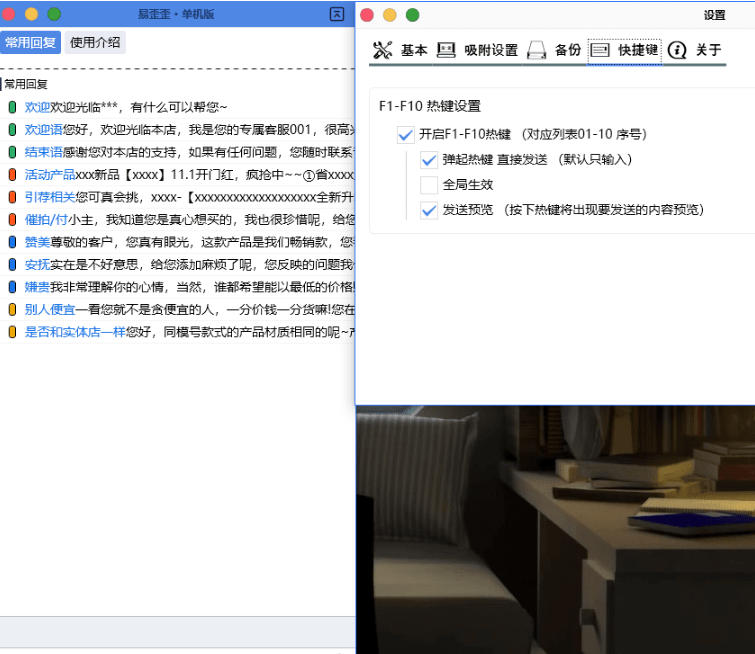Click the 关于 tab's info icon
The width and height of the screenshot is (755, 654).
pos(677,50)
